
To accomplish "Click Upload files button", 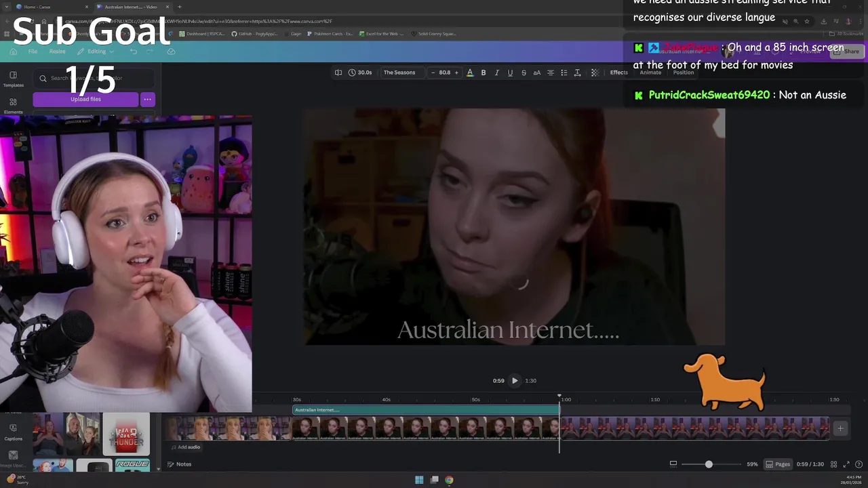I will (x=85, y=99).
